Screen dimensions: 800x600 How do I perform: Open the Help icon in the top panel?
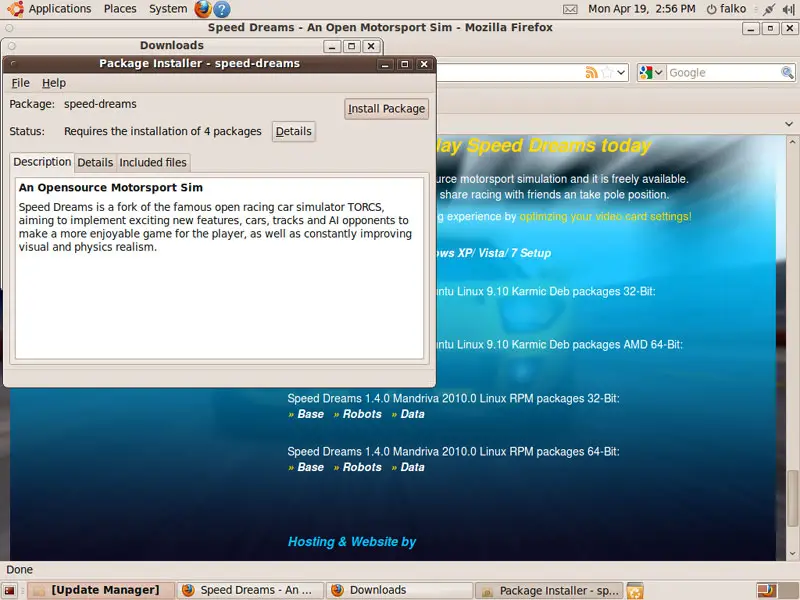click(x=221, y=9)
